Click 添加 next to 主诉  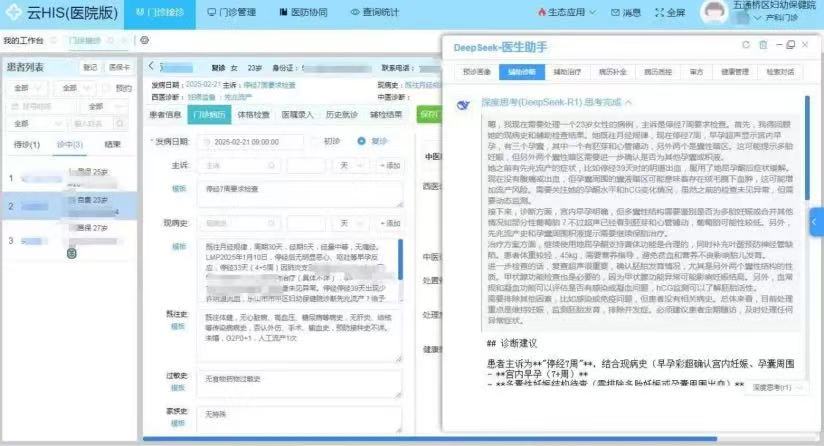(x=390, y=165)
